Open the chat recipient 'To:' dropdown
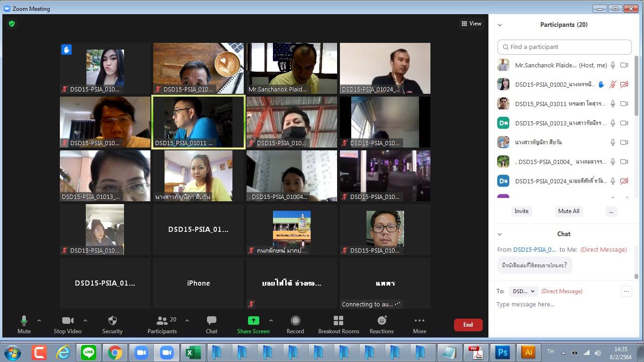The height and width of the screenshot is (362, 644). [x=523, y=291]
